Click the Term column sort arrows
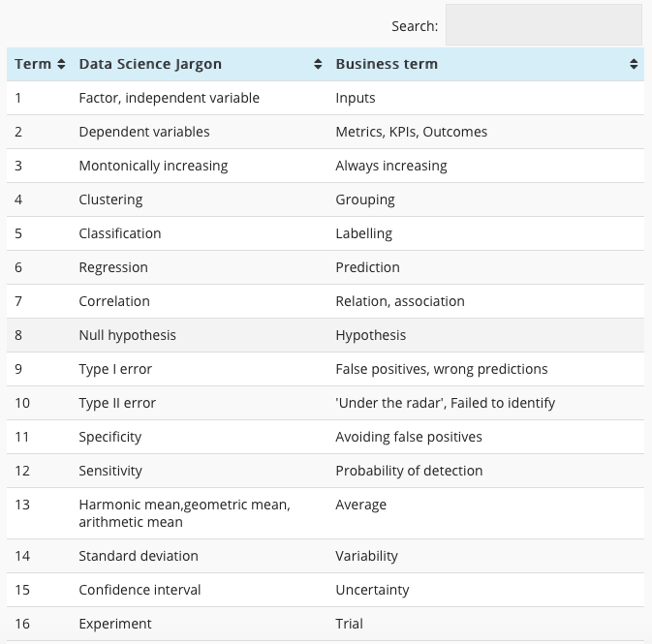The image size is (652, 644). pyautogui.click(x=61, y=64)
